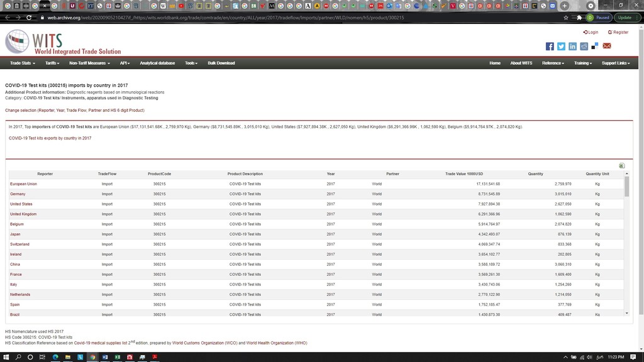Open Switzerland reporter link
Image resolution: width=644 pixels, height=362 pixels.
pos(19,244)
